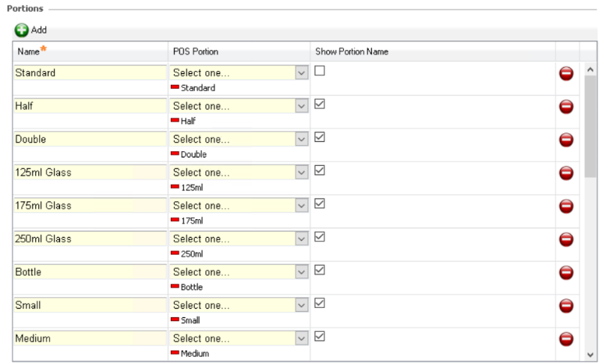Remove the Half portion using red icon

(566, 107)
